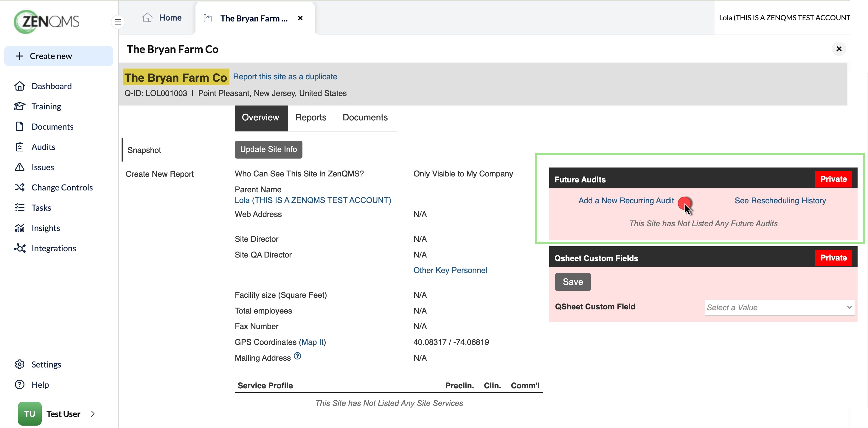This screenshot has width=868, height=428.
Task: Click Update Site Info button
Action: tap(268, 149)
